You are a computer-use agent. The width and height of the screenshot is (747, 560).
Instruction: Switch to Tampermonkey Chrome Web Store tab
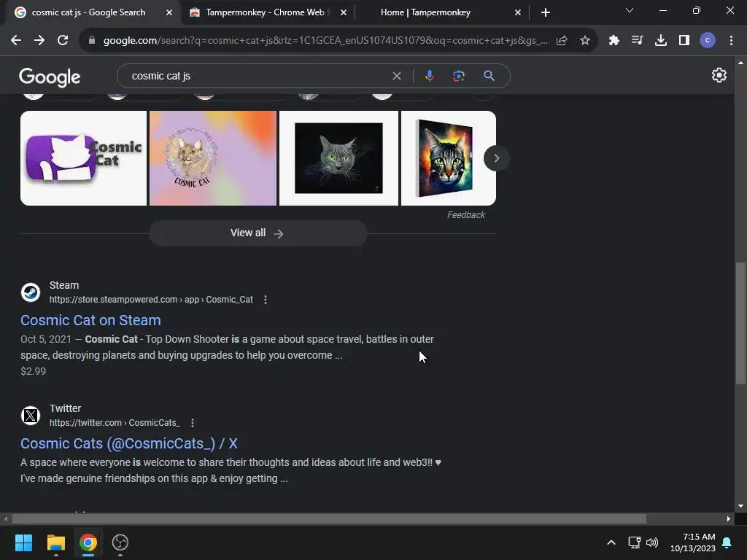coord(268,12)
